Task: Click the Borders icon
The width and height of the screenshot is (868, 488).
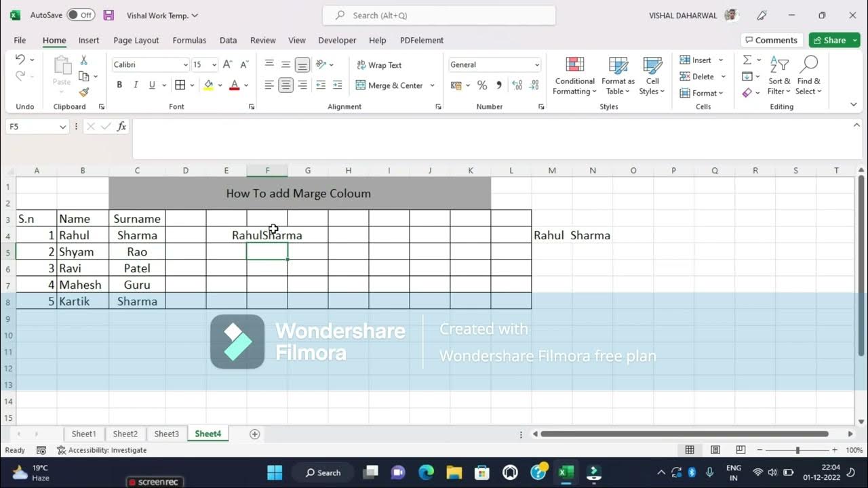Action: (180, 85)
